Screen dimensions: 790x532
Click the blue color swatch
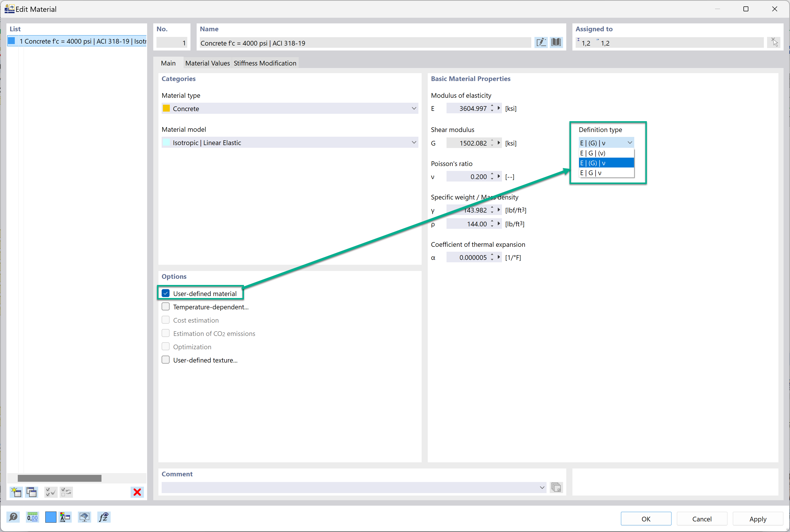51,517
